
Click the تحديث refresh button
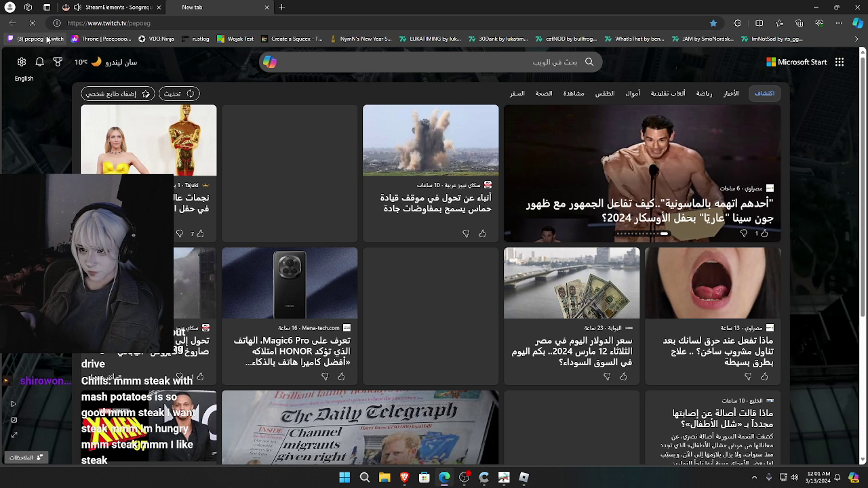(179, 94)
